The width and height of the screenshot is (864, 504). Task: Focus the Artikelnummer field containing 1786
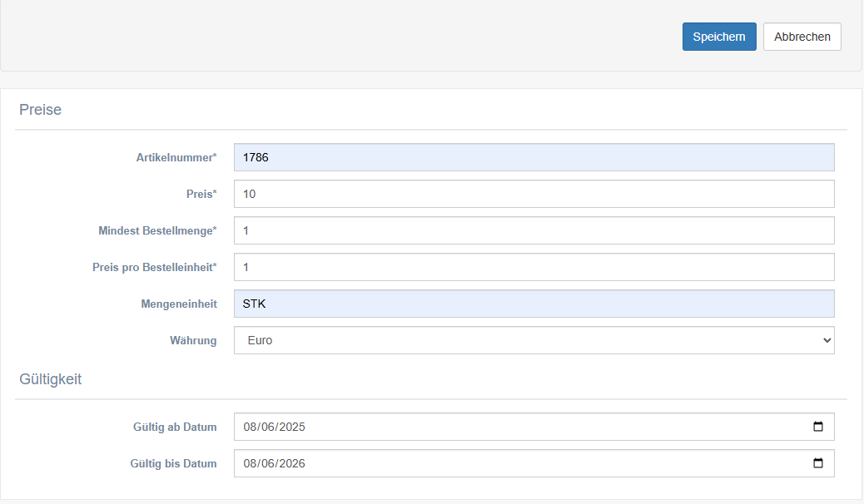pos(534,157)
